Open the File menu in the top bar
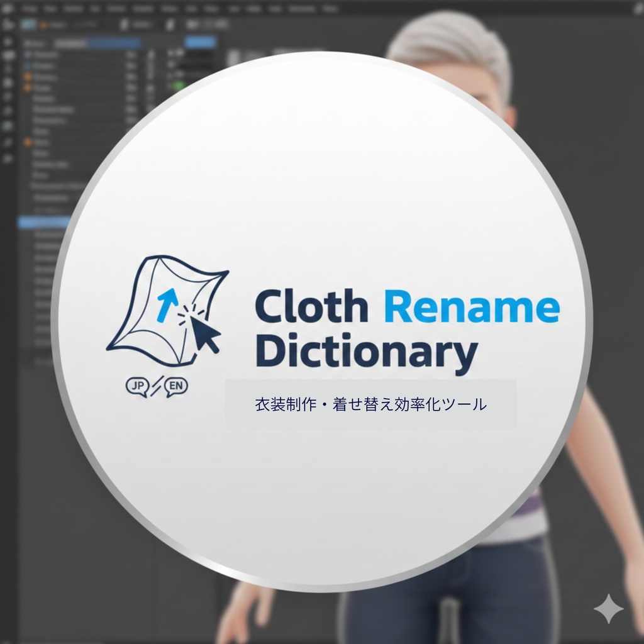Image resolution: width=644 pixels, height=644 pixels. pyautogui.click(x=29, y=9)
